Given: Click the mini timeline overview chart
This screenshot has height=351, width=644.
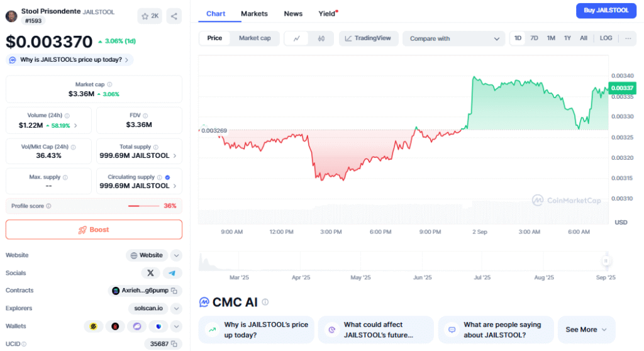Looking at the screenshot, I should click(x=403, y=260).
